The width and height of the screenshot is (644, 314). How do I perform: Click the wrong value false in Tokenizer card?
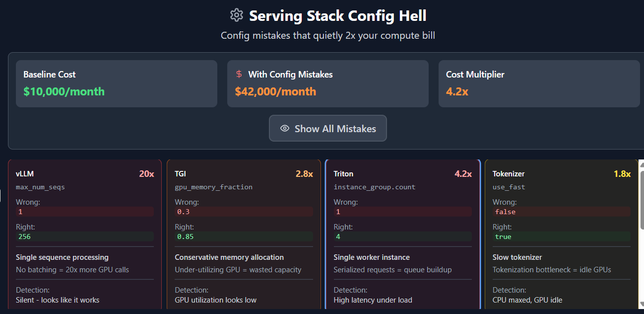pos(561,212)
